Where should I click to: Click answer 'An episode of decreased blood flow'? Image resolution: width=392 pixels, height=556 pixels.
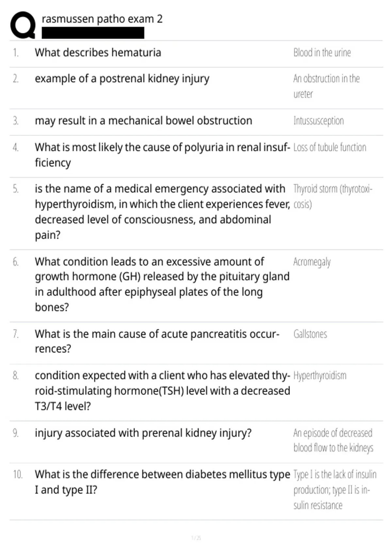click(333, 440)
